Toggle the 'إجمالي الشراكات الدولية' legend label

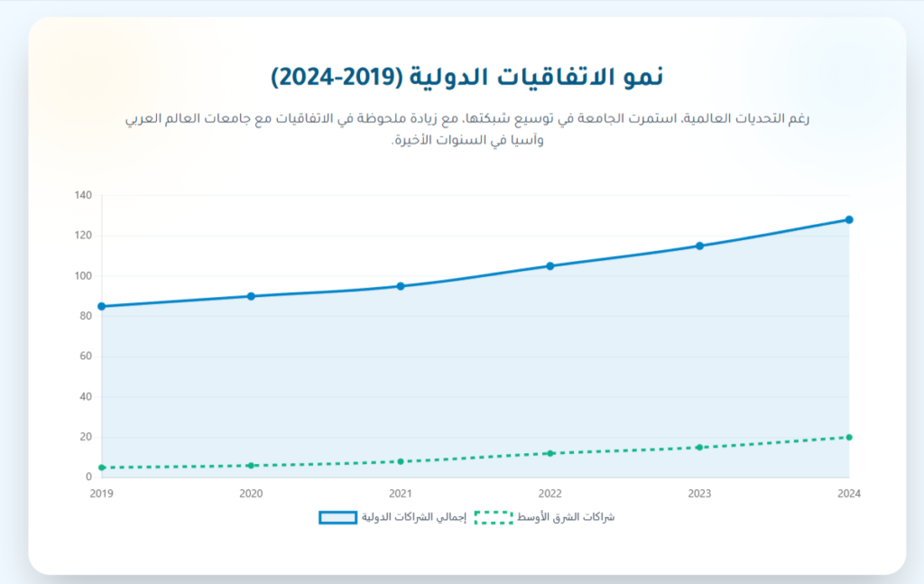[413, 518]
